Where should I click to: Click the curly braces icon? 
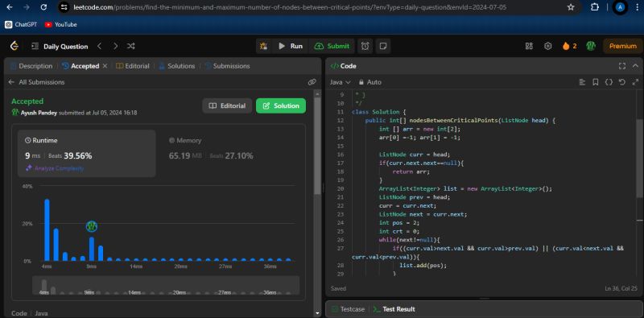609,82
